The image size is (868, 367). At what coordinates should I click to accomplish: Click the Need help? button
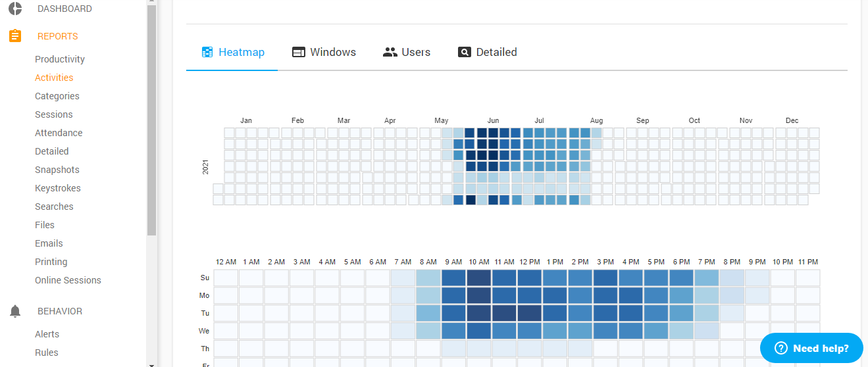point(811,348)
